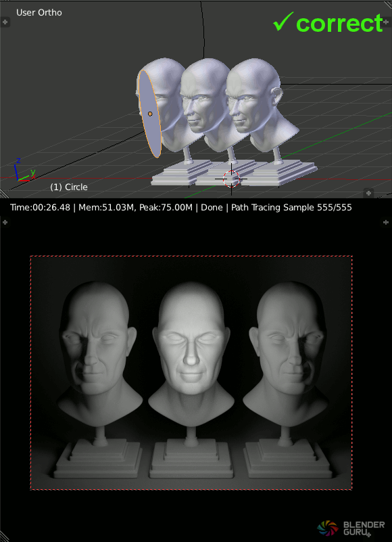Click the "Done" render status entry
Screen dimensions: 392x542
point(212,208)
